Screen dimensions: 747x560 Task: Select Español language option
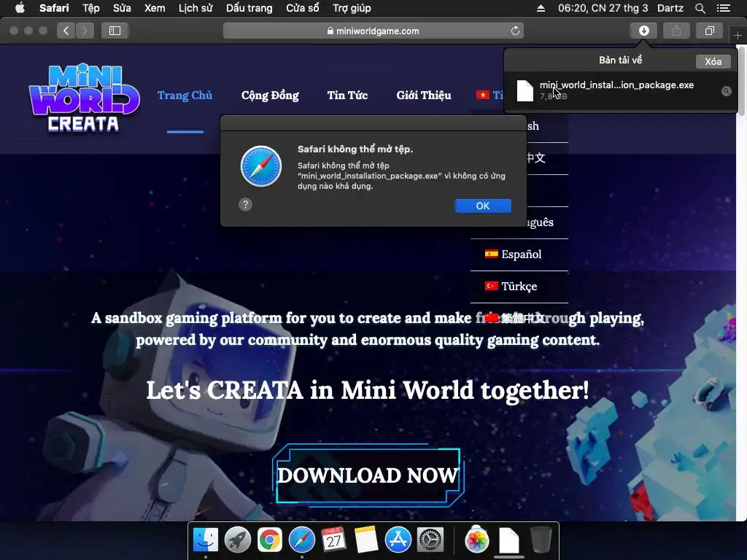pos(519,254)
